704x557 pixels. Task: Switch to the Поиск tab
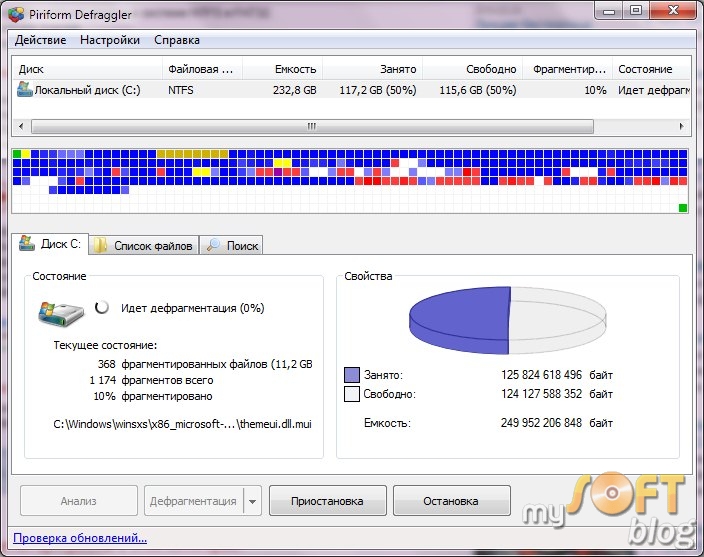click(231, 246)
